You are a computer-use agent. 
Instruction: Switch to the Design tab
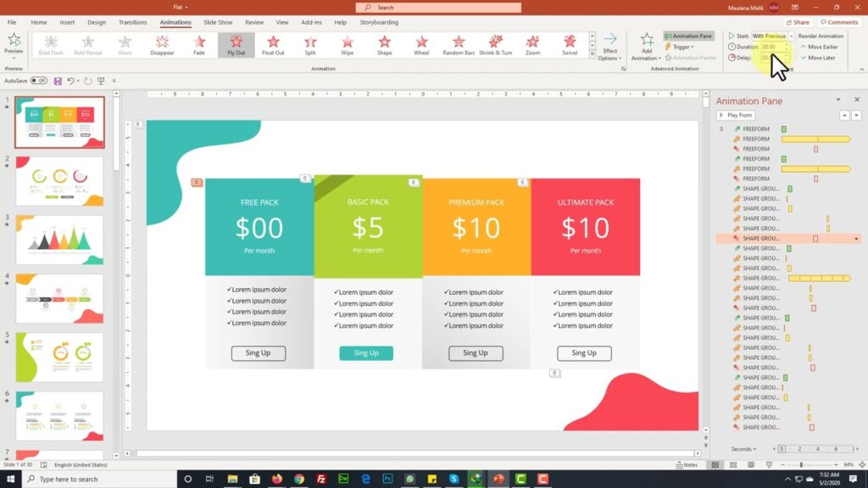[97, 22]
